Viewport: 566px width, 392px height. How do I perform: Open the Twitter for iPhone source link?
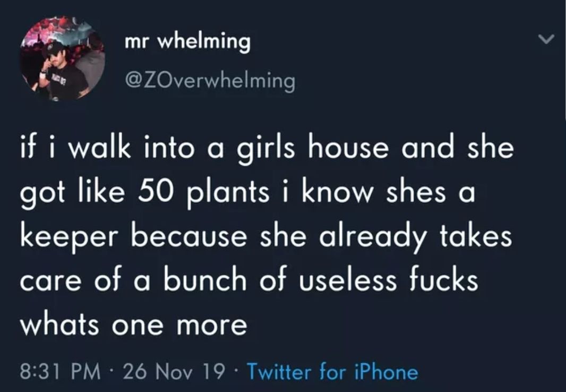click(x=333, y=371)
